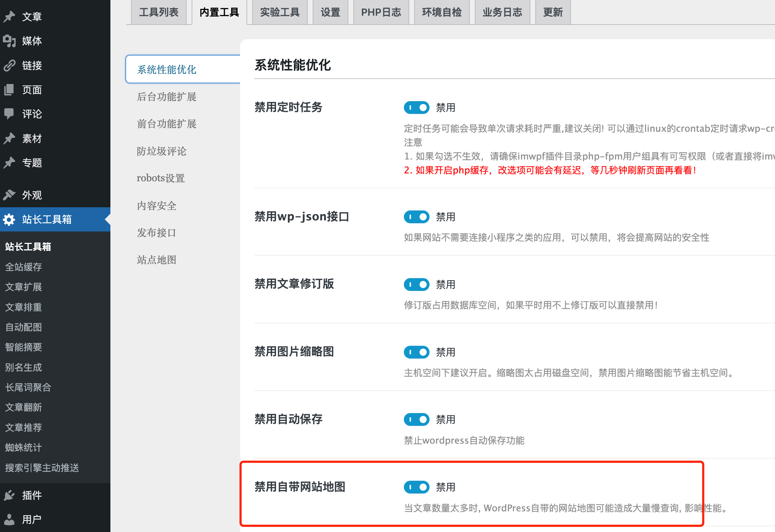The width and height of the screenshot is (775, 532).
Task: Toggle the 禁用文章修订版 switch
Action: pyautogui.click(x=417, y=285)
